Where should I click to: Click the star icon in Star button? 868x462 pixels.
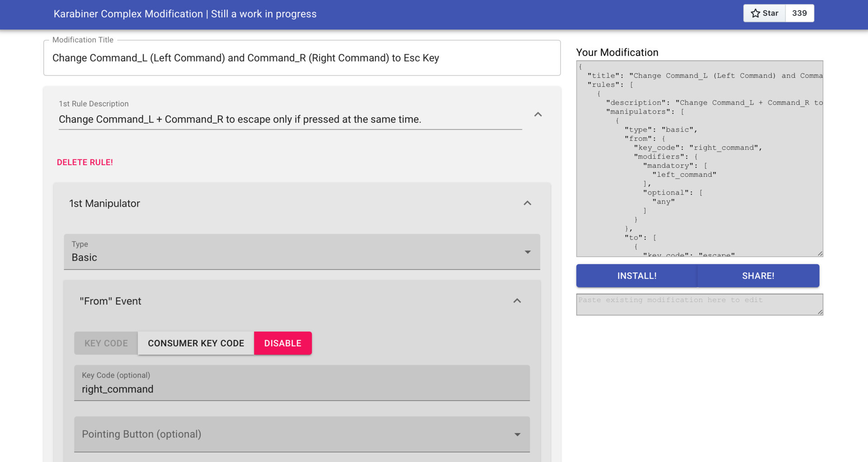pyautogui.click(x=755, y=13)
